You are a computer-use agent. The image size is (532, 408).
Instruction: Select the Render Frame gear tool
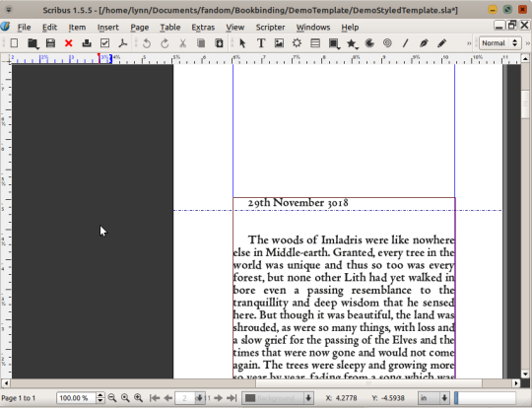point(297,43)
